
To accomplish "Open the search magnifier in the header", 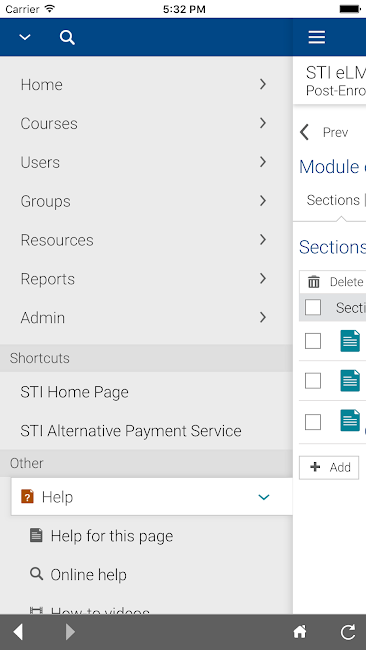I will coord(67,37).
